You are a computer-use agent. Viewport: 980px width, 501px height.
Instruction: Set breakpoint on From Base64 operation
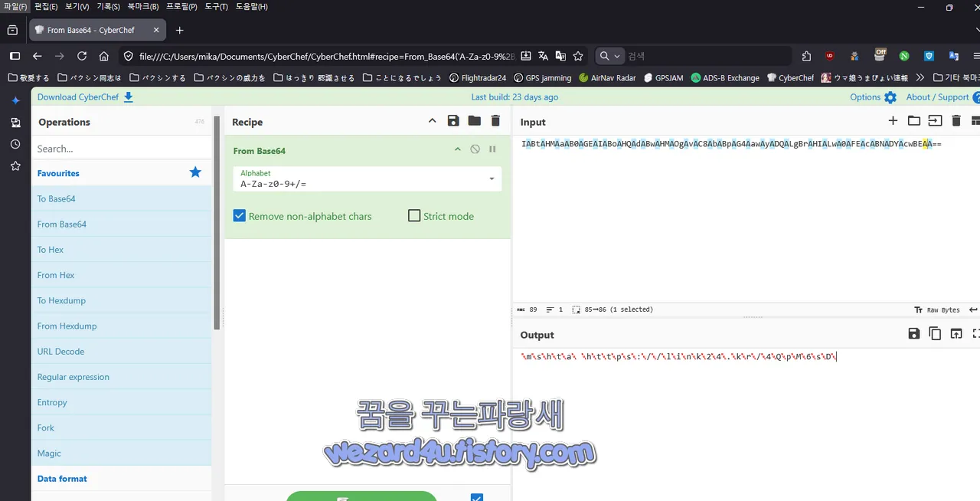click(x=492, y=149)
